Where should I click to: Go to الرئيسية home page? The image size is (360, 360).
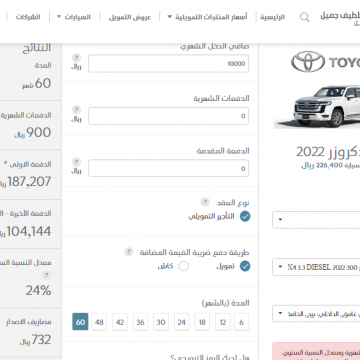[273, 17]
